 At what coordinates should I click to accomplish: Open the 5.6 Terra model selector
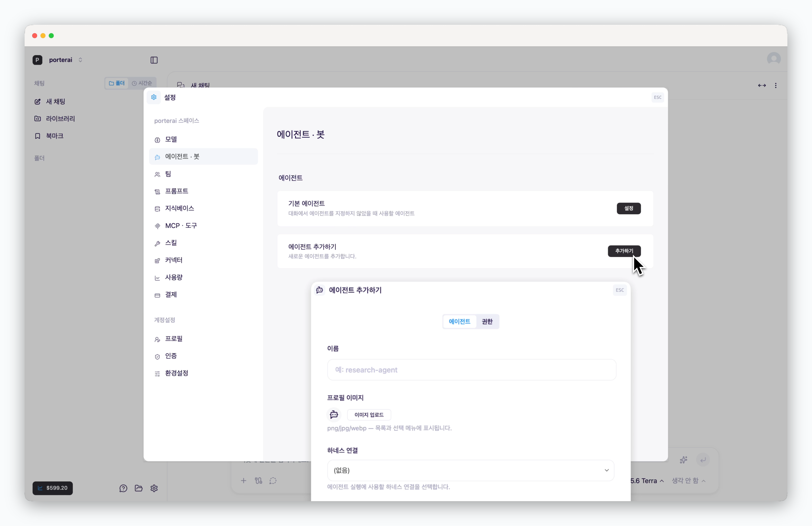[x=647, y=481]
